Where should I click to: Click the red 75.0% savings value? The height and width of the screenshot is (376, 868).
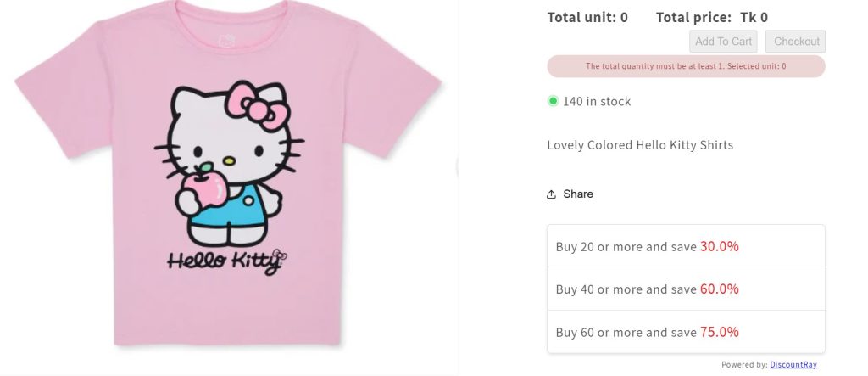pyautogui.click(x=720, y=332)
